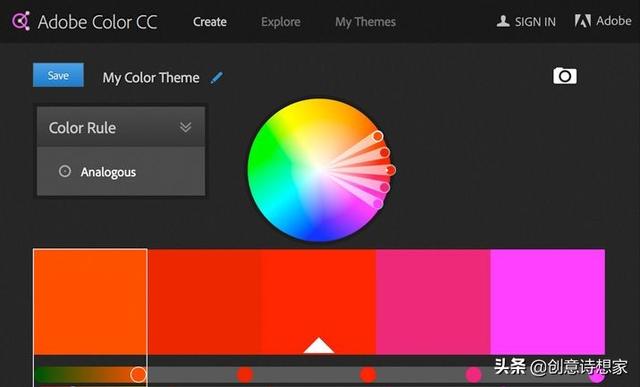The image size is (640, 387).
Task: Click the Color Rule panel header text
Action: click(82, 128)
